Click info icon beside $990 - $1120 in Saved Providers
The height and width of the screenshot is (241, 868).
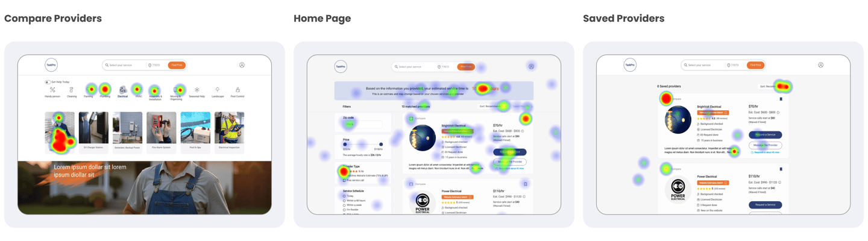[x=779, y=182]
